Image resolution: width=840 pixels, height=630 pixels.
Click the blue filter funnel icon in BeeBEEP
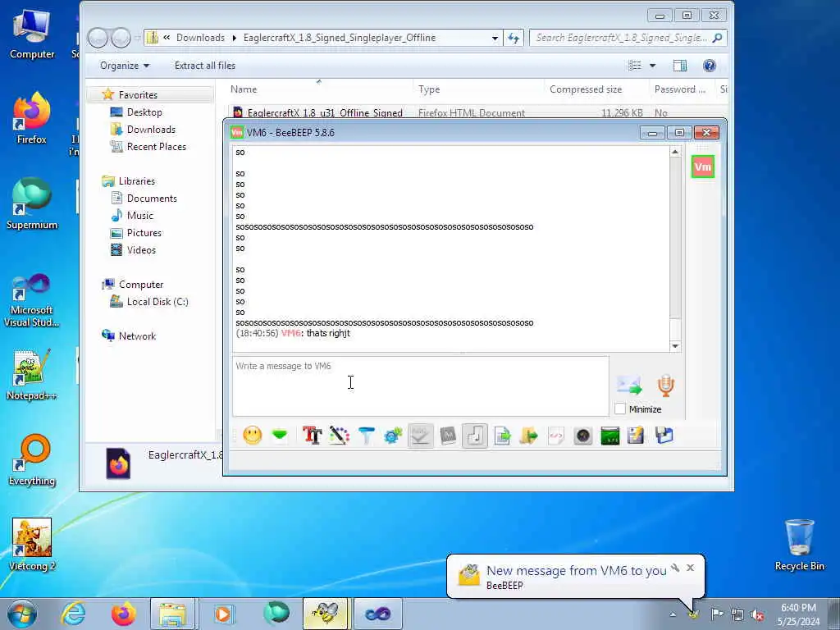pyautogui.click(x=366, y=436)
